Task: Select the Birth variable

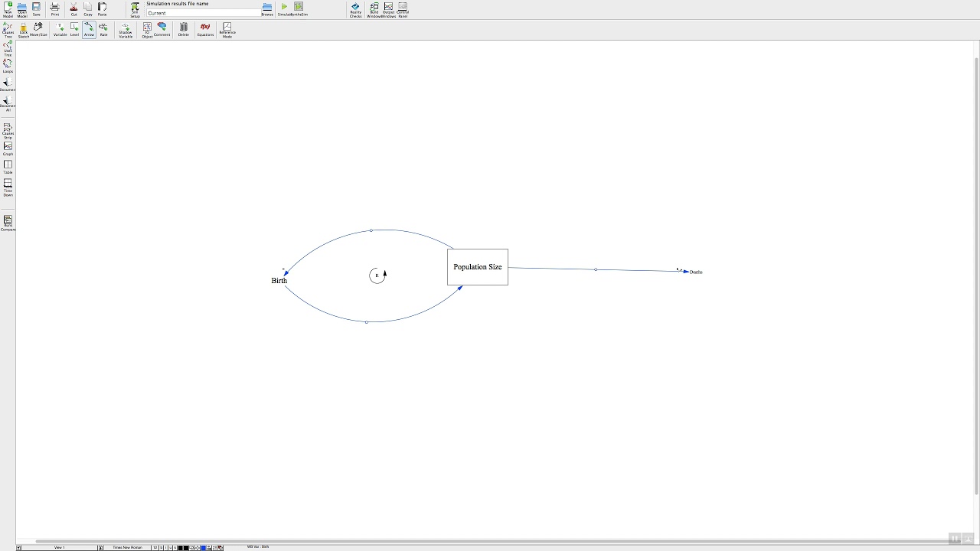Action: point(279,281)
